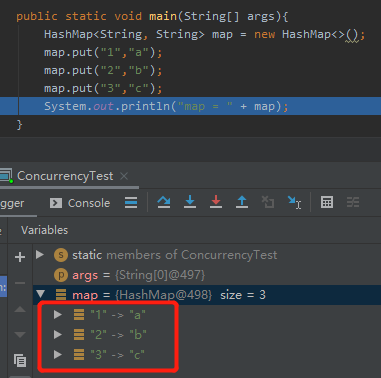Select map = {HashMap@498} size = 3 row
381x378 pixels.
pyautogui.click(x=207, y=295)
